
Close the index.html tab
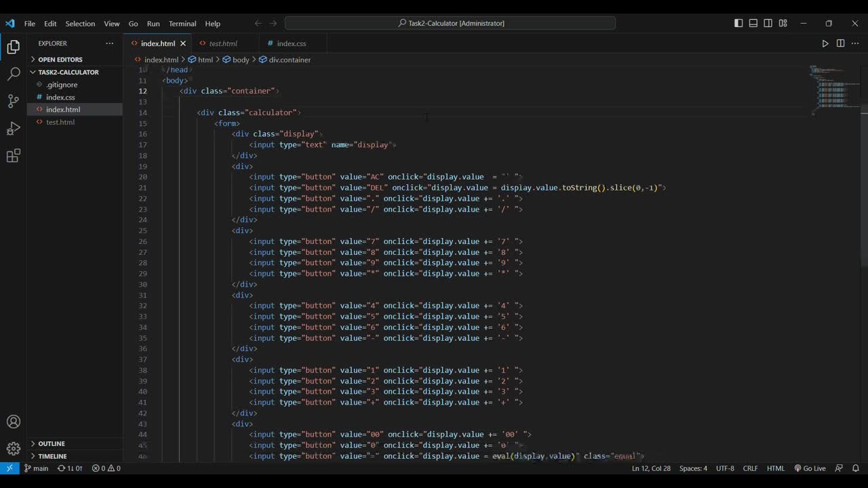182,43
